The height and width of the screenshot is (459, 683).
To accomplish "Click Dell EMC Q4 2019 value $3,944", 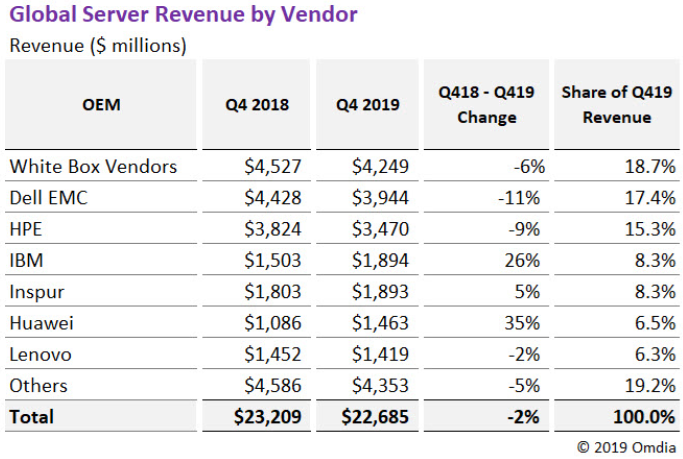I will point(380,198).
